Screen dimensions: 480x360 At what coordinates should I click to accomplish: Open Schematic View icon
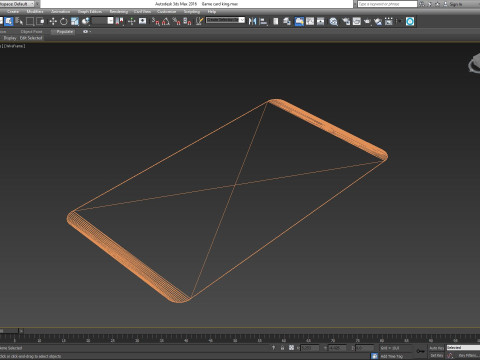tap(321, 22)
